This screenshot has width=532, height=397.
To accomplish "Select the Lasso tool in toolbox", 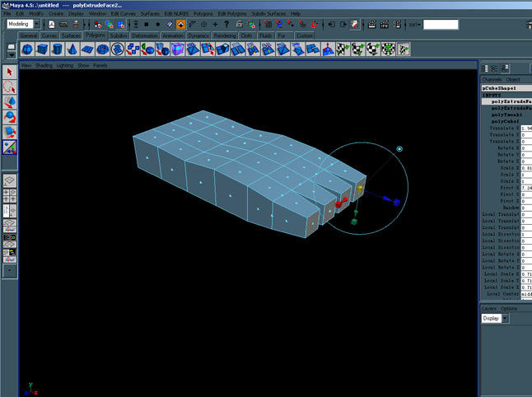I will pyautogui.click(x=10, y=87).
